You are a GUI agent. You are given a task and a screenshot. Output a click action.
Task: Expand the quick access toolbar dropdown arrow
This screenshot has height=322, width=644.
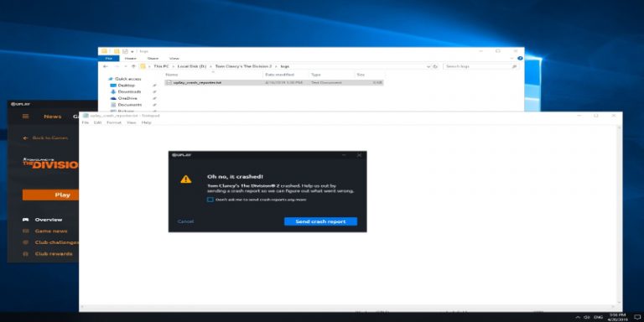click(x=132, y=51)
